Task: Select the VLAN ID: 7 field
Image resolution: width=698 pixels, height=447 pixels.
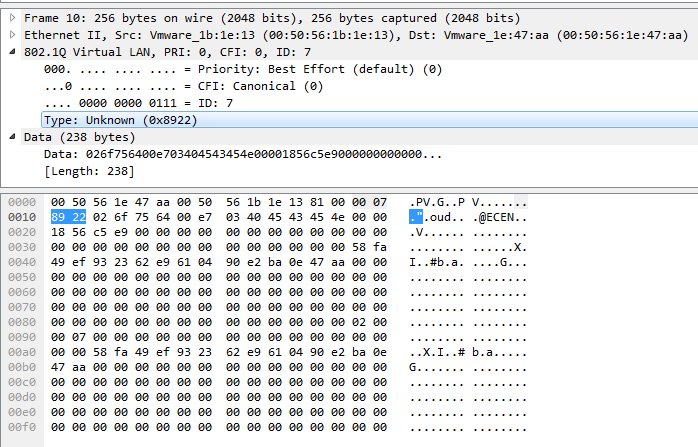Action: click(138, 103)
